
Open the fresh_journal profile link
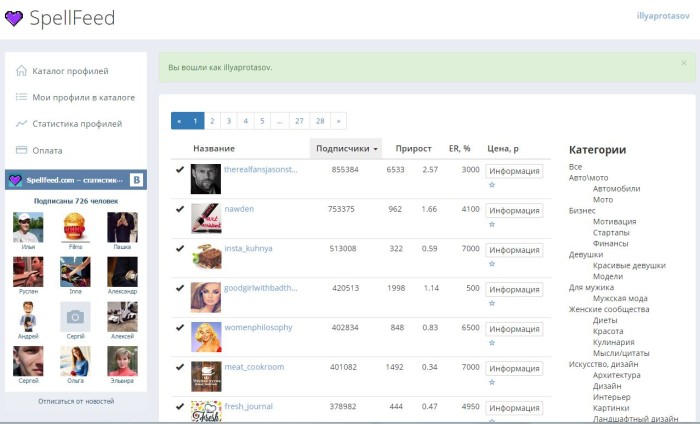click(248, 406)
